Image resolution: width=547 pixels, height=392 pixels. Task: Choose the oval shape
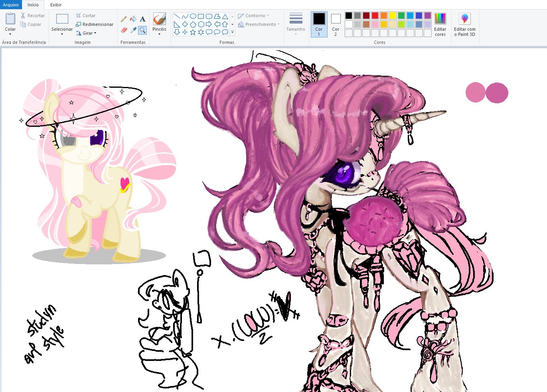(193, 16)
